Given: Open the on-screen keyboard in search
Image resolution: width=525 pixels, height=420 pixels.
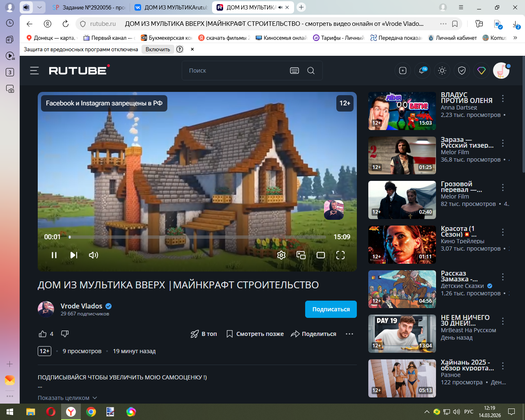Looking at the screenshot, I should pos(294,71).
